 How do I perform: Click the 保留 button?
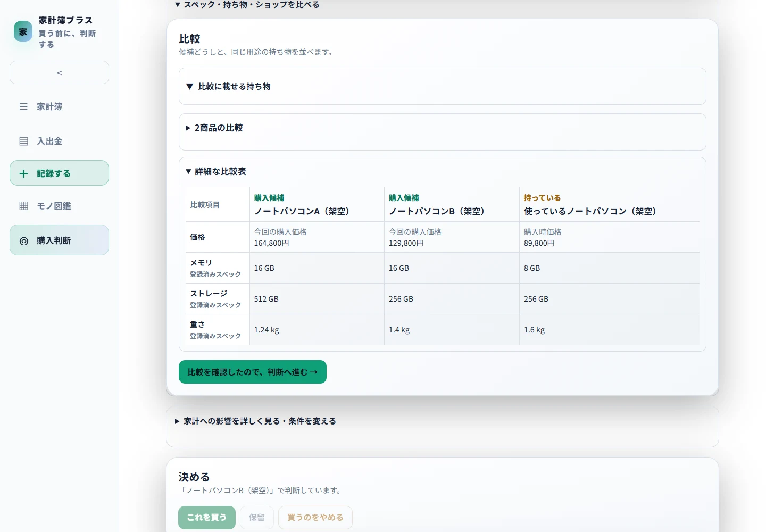coord(257,517)
